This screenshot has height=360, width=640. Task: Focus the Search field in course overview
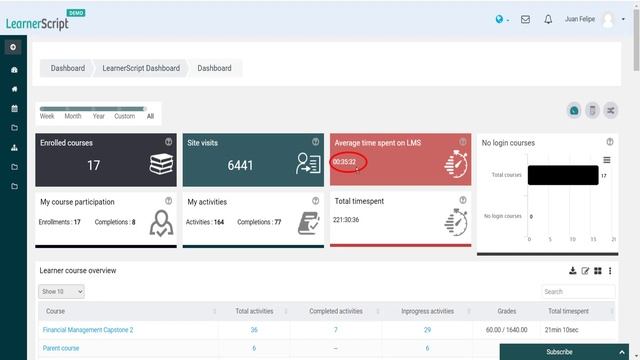coord(578,291)
